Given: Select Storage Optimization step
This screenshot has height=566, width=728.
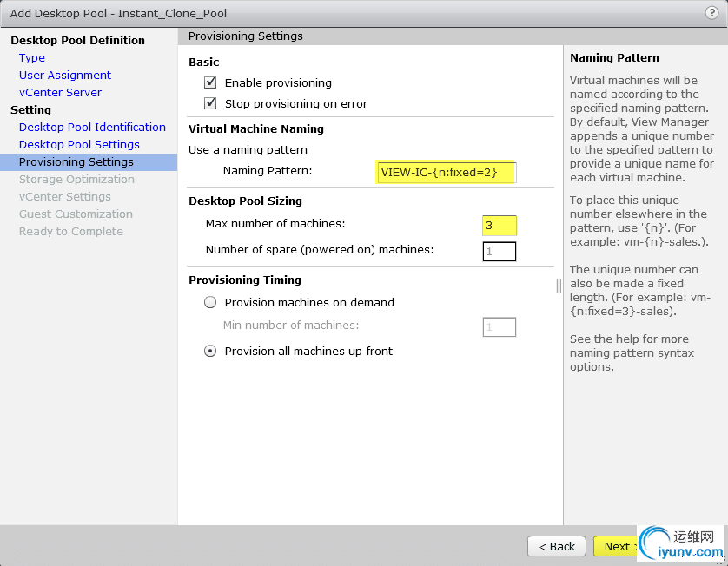Looking at the screenshot, I should point(76,179).
